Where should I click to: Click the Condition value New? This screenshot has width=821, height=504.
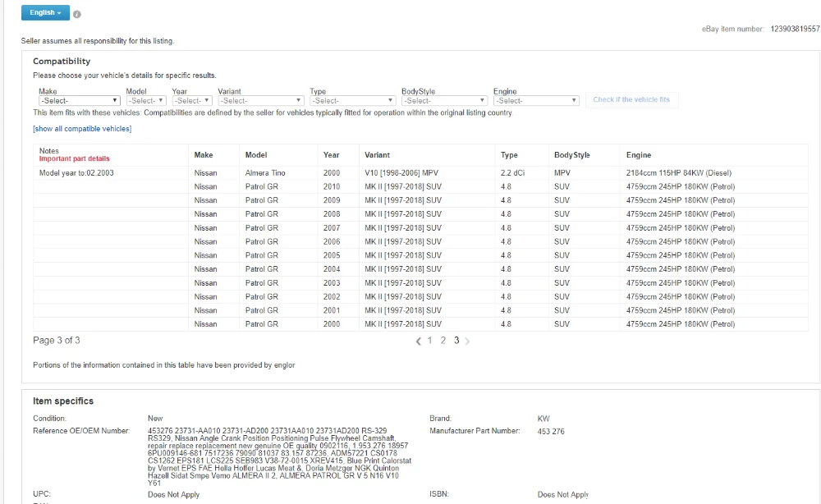(x=155, y=419)
